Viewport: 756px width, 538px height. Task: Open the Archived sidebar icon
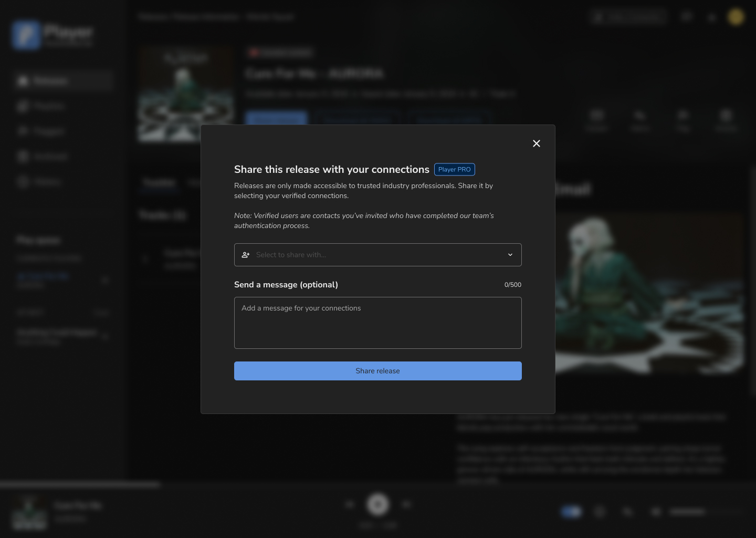[x=23, y=157]
